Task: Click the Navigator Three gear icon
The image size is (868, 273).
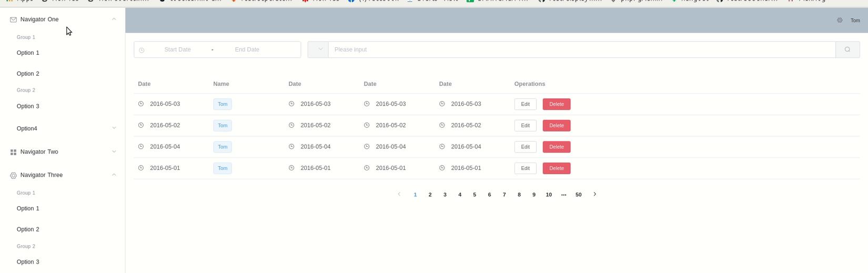Action: pos(13,175)
